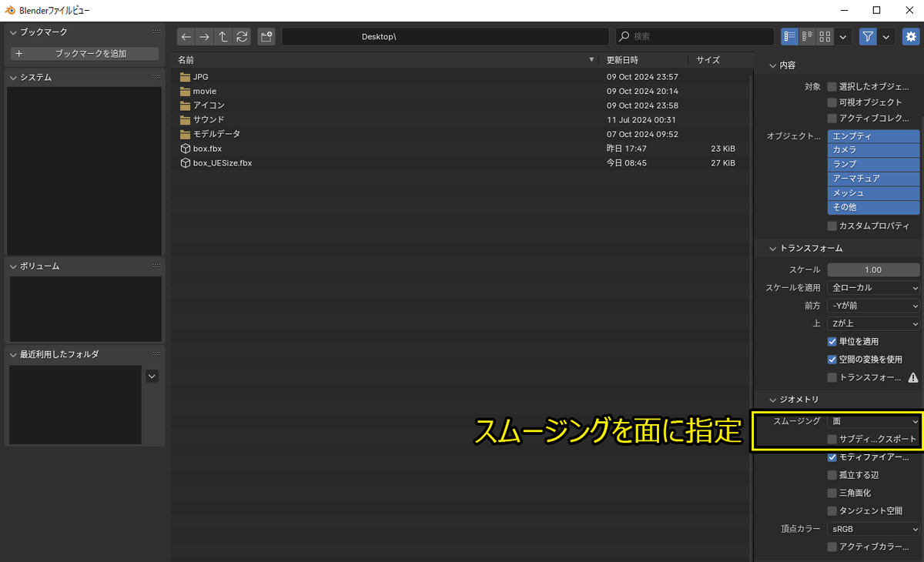The height and width of the screenshot is (562, 924).
Task: Enable 可視オブジェクト checkbox
Action: point(832,102)
